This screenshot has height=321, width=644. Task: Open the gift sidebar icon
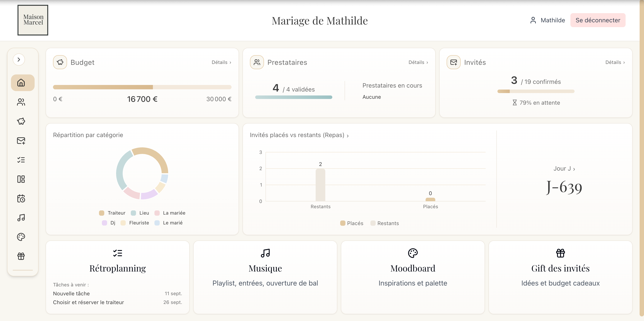21,256
